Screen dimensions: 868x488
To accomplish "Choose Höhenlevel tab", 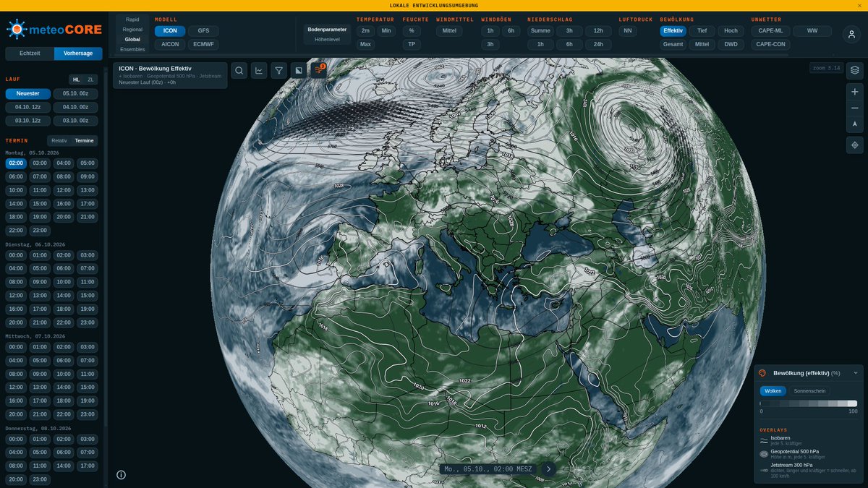I will 327,39.
